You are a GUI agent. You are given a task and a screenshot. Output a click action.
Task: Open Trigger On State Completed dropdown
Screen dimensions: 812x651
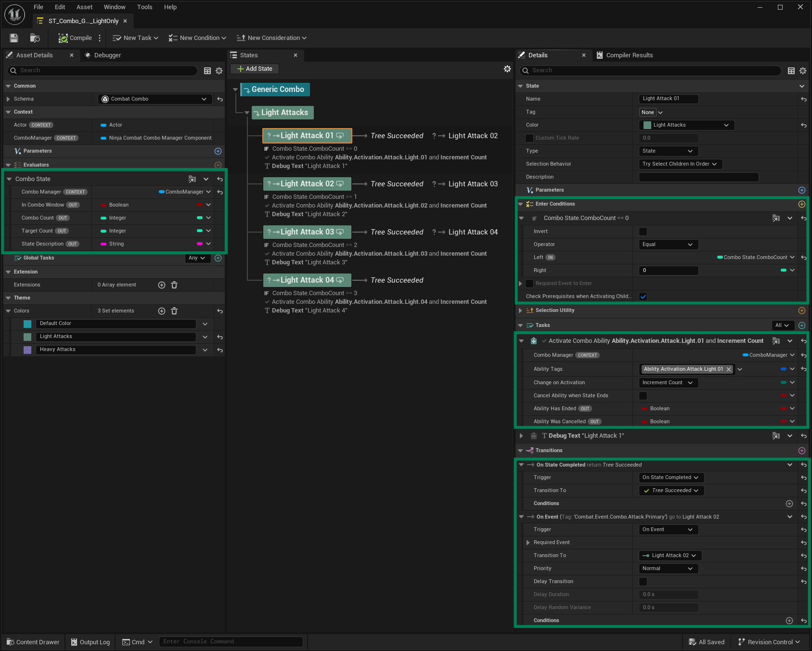coord(671,478)
